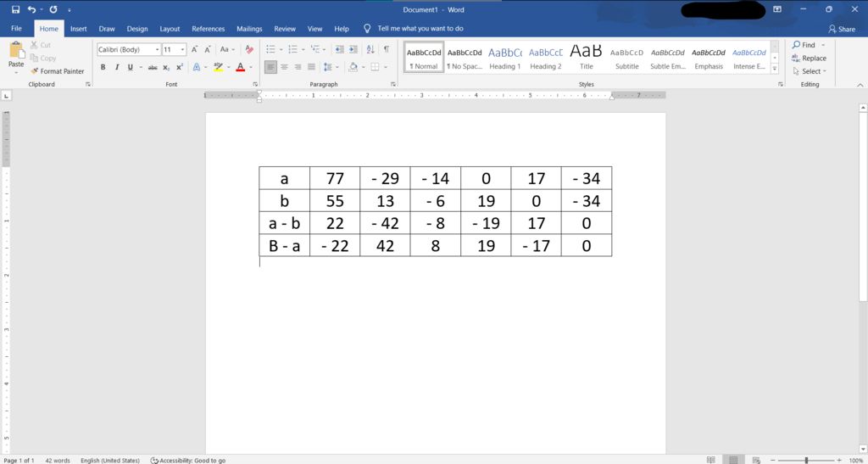Toggle Italic formatting
This screenshot has height=464, width=868.
[117, 67]
